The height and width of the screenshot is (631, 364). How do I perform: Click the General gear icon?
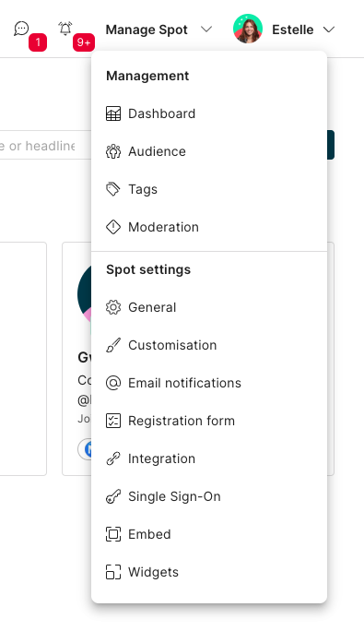pos(113,307)
